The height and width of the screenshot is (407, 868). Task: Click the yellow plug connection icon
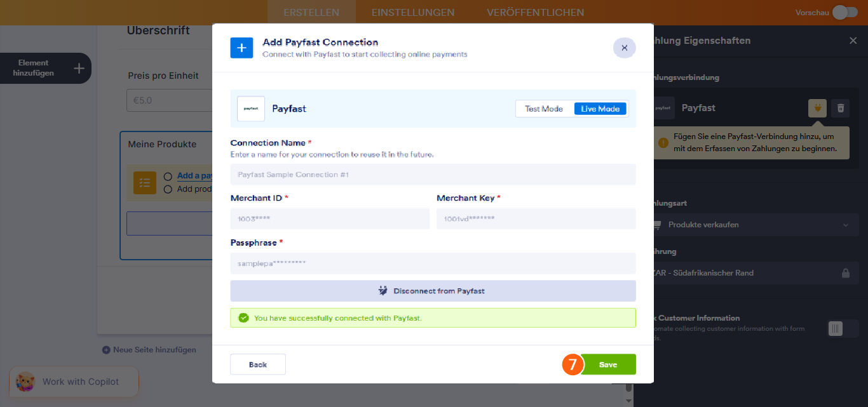tap(817, 108)
